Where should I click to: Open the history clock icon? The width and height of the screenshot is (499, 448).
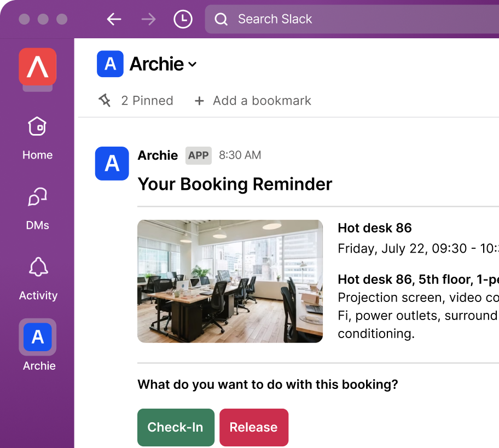tap(183, 20)
